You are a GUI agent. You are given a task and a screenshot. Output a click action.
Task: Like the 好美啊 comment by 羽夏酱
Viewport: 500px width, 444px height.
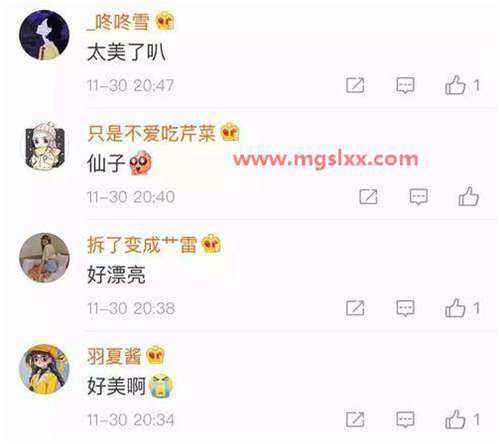tap(455, 419)
